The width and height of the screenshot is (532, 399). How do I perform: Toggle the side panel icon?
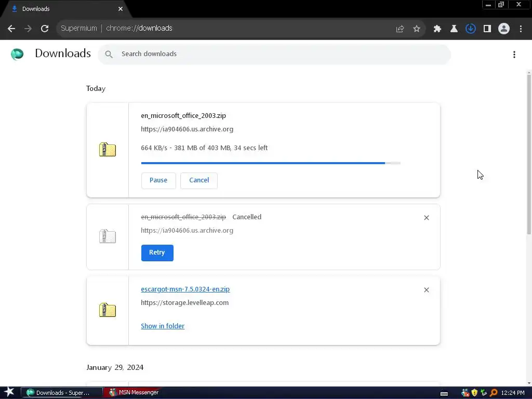487,29
